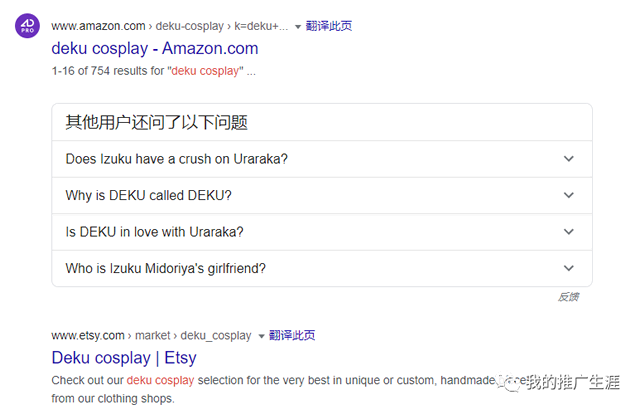Screen dimensions: 640x409
Task: Expand chevron for "Who is Izuku Midoriya's girlfriend?"
Action: pos(569,268)
